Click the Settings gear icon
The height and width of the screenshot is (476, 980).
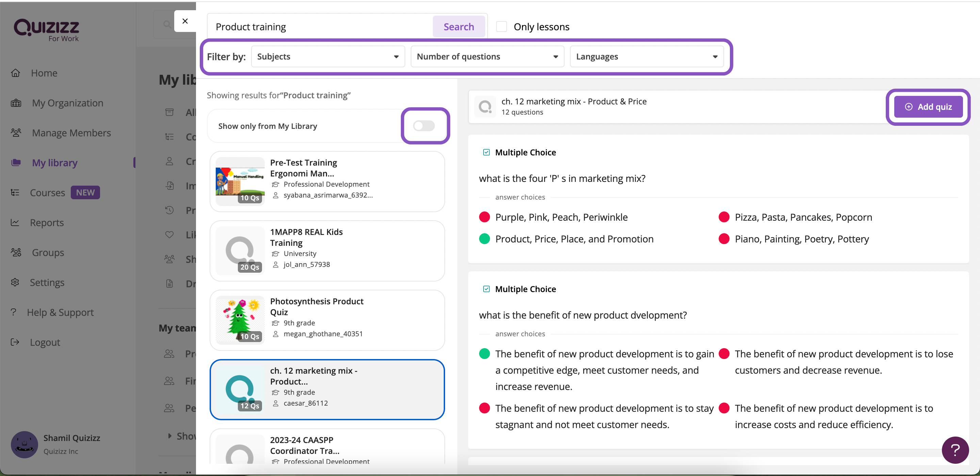point(15,282)
